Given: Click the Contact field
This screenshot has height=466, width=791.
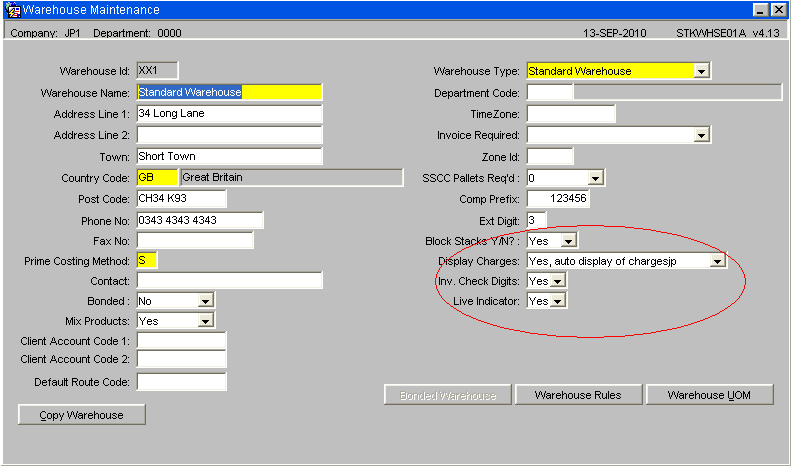Looking at the screenshot, I should coord(229,280).
